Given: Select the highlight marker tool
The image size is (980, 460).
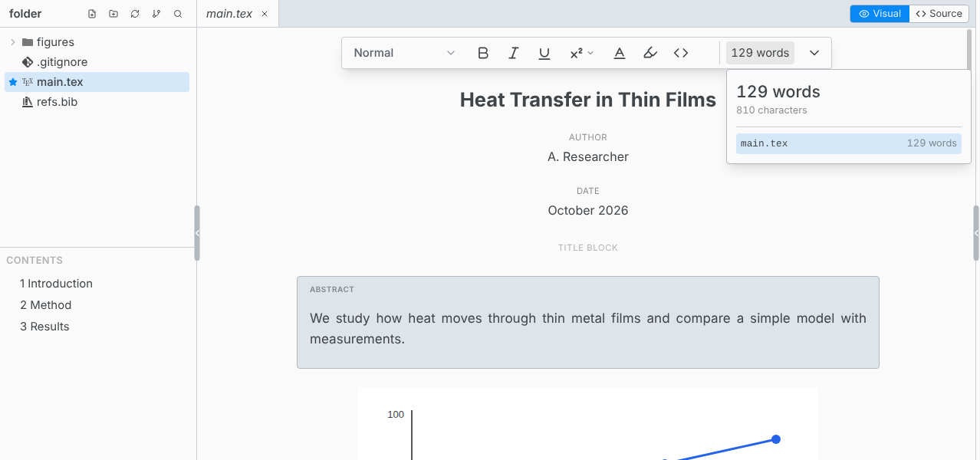Looking at the screenshot, I should (x=650, y=53).
